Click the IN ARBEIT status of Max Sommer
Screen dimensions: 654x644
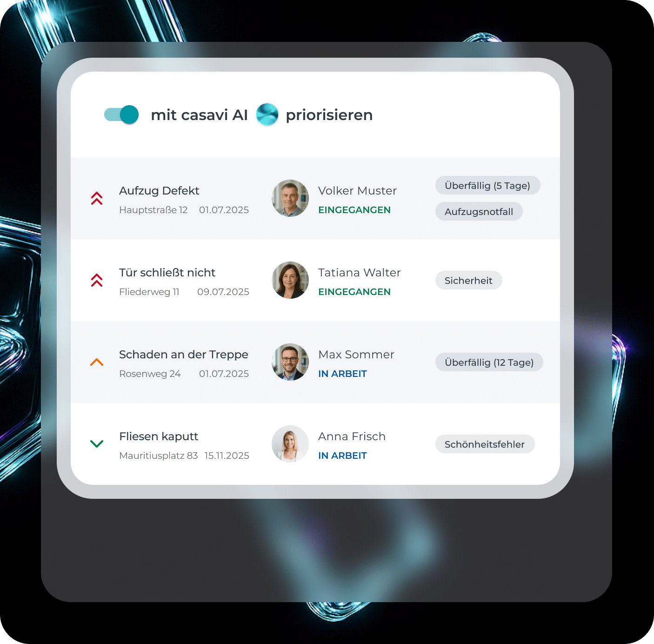(342, 374)
